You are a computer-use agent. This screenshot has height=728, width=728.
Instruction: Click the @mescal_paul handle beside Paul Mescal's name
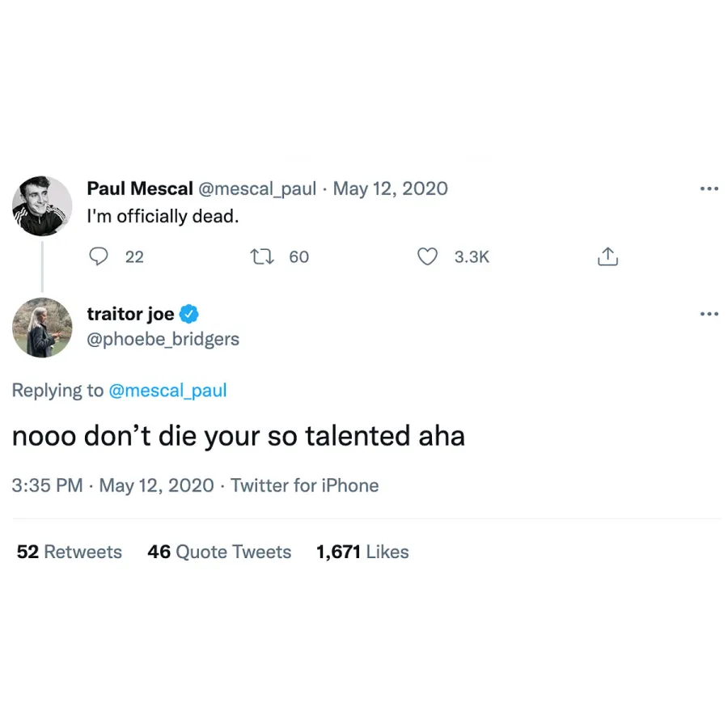pos(258,188)
